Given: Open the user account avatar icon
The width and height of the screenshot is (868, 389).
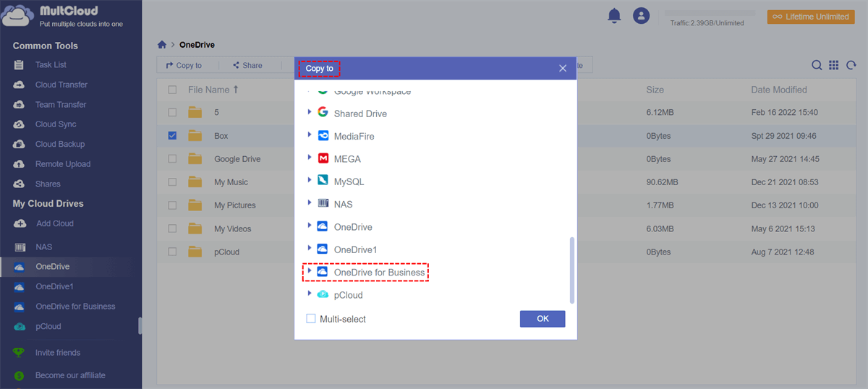Looking at the screenshot, I should 641,15.
